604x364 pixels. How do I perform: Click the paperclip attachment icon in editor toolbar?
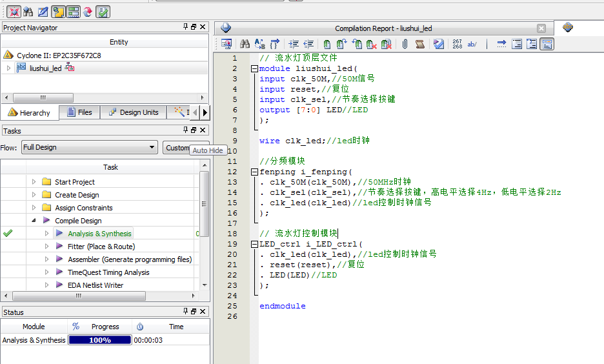pyautogui.click(x=405, y=44)
